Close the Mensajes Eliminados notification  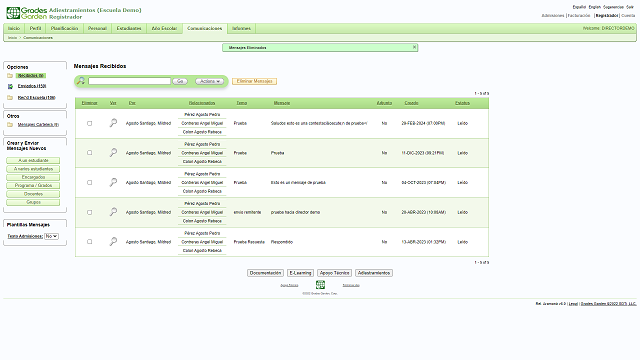coord(414,47)
